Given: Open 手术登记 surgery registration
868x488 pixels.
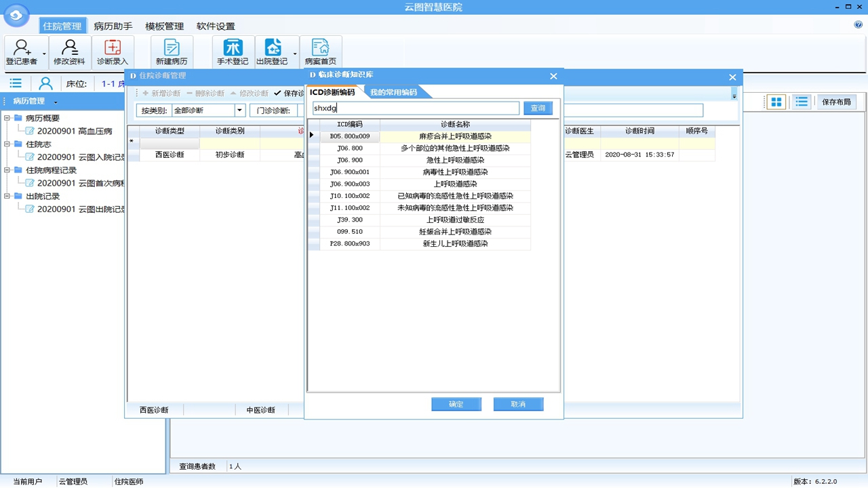Looking at the screenshot, I should pos(233,52).
